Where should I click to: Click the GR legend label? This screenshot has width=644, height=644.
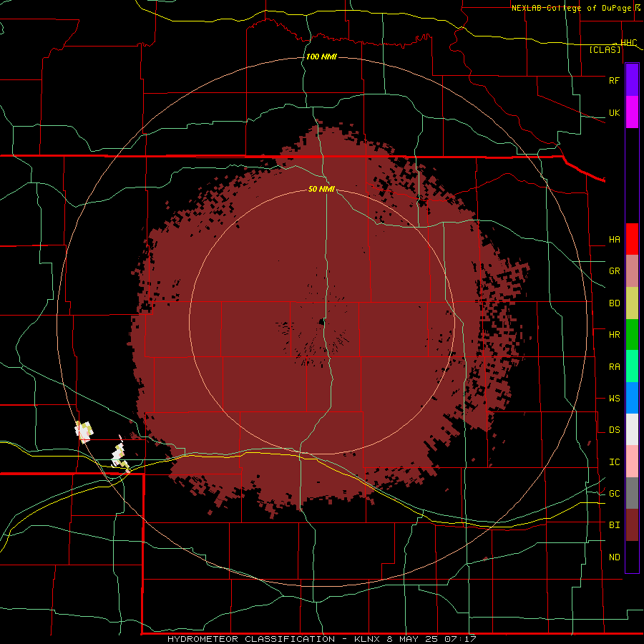(614, 271)
